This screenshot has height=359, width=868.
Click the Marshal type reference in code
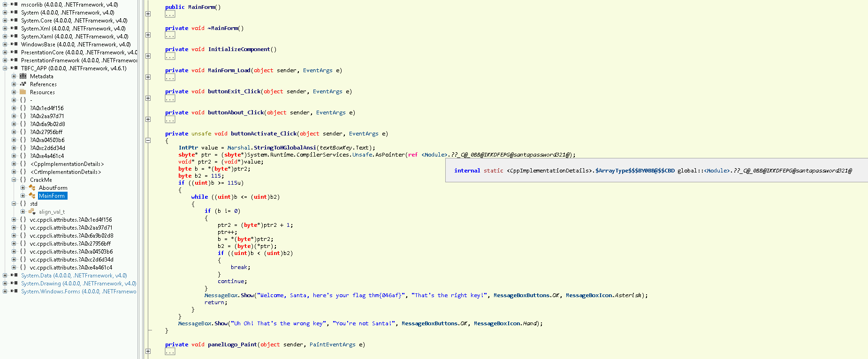coord(239,148)
